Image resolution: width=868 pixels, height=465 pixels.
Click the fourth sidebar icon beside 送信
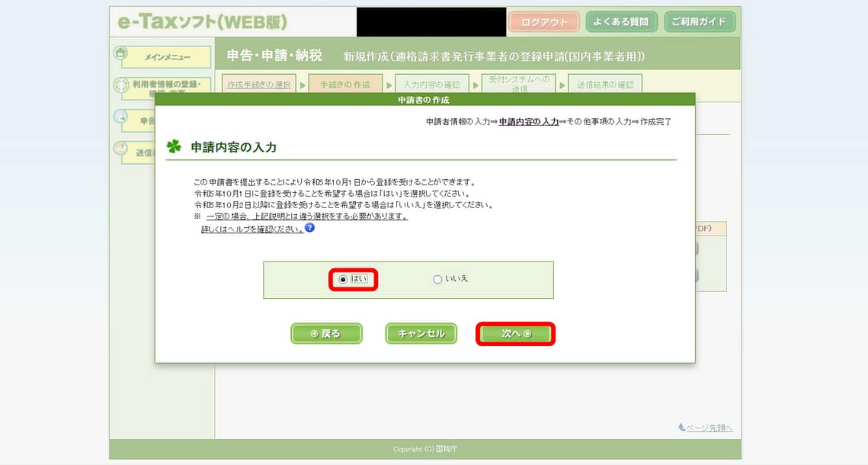point(120,149)
